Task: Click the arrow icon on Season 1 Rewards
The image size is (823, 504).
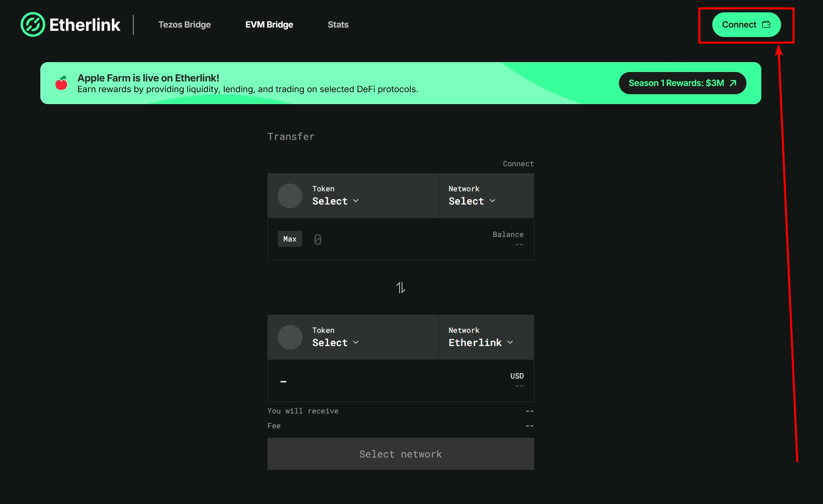Action: pyautogui.click(x=733, y=83)
